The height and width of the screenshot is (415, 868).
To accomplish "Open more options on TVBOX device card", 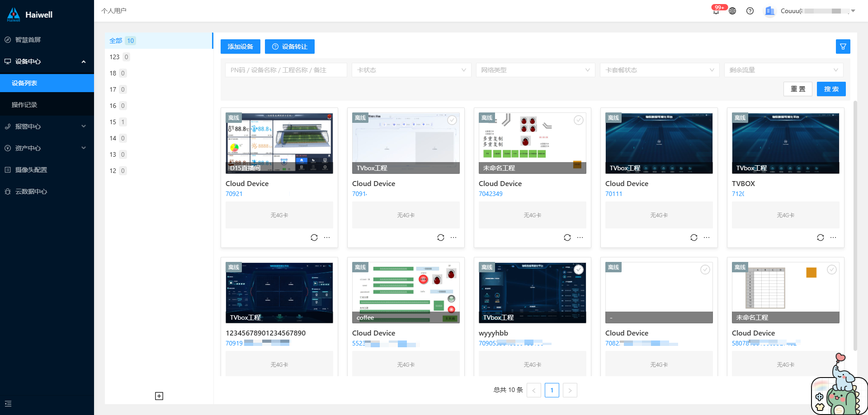I will (x=833, y=238).
